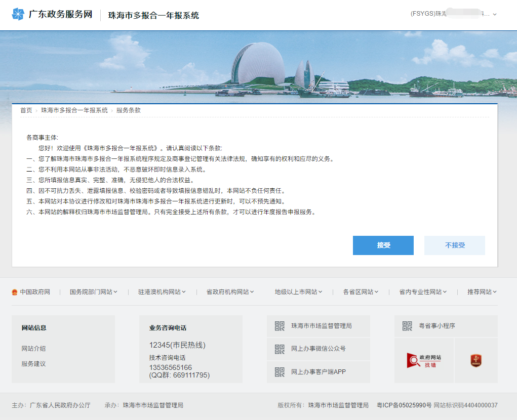
Task: Click 网站标识码4404000037 text
Action: pyautogui.click(x=465, y=405)
